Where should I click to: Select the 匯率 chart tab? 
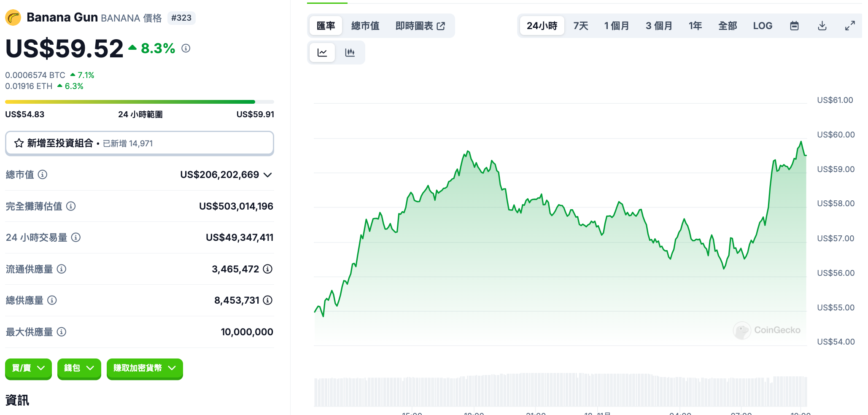click(x=326, y=26)
